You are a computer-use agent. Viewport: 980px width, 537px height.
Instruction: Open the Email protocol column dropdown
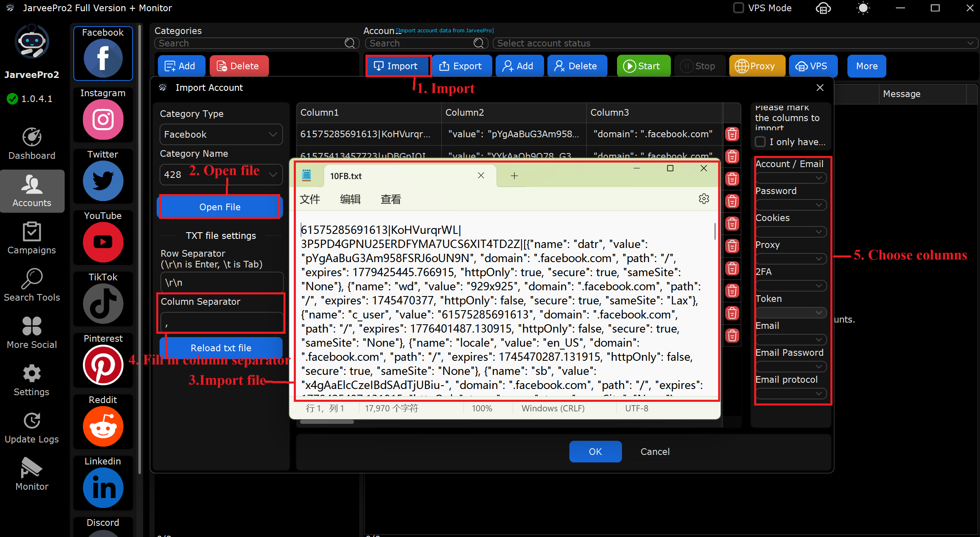791,394
